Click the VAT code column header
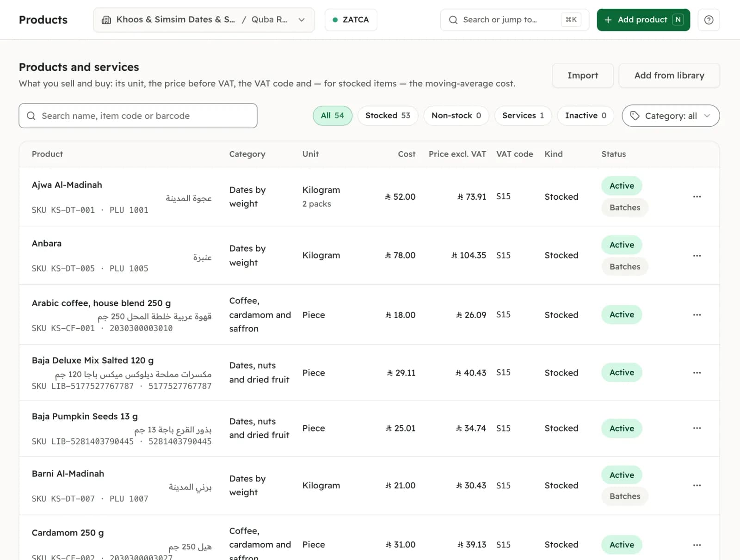The width and height of the screenshot is (740, 560). (514, 154)
